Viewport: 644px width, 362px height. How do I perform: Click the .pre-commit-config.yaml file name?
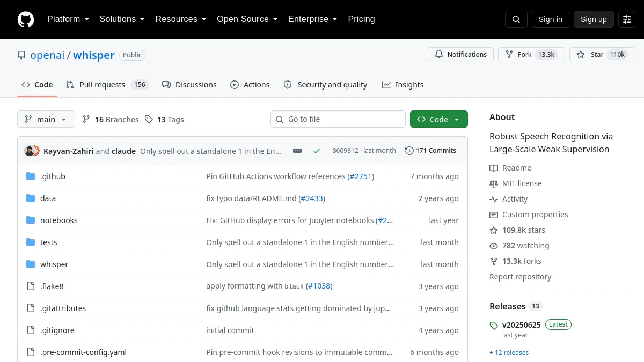coord(84,352)
